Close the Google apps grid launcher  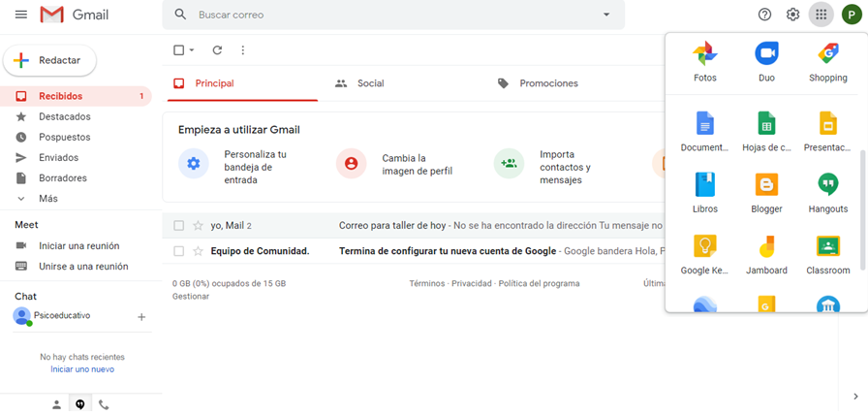[x=821, y=15]
